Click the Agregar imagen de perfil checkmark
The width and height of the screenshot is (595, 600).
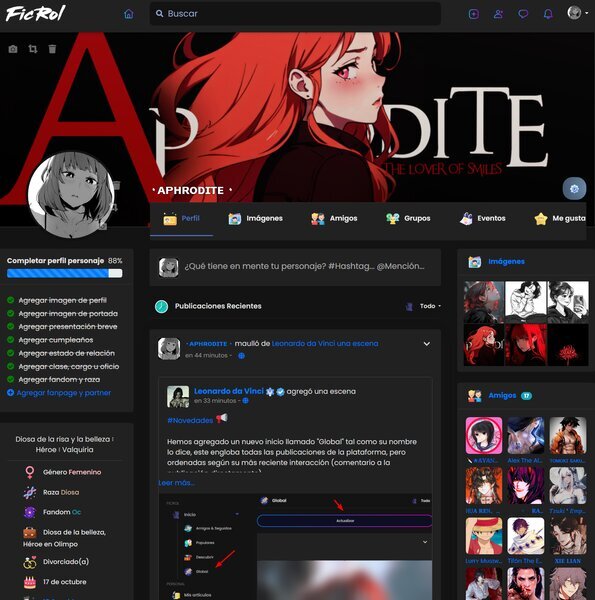[x=11, y=300]
